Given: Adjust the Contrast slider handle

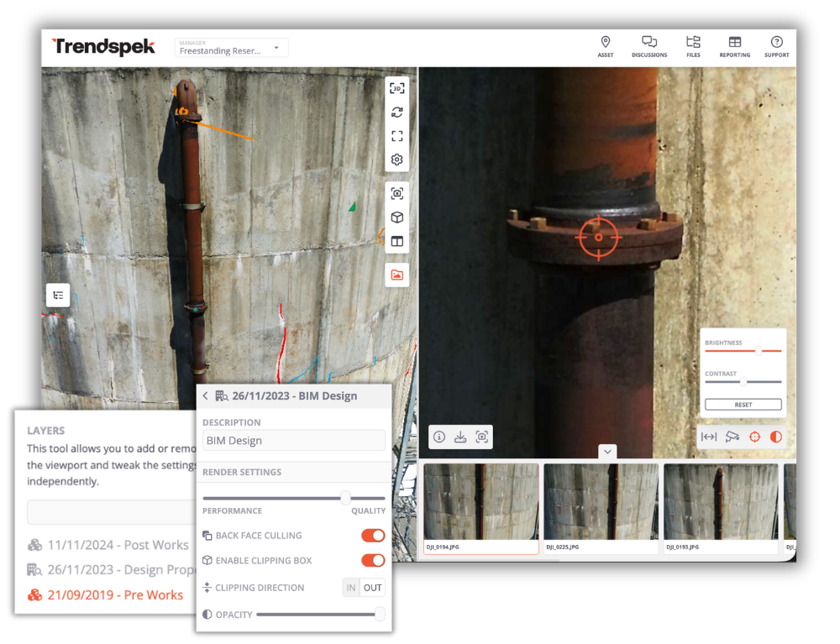Looking at the screenshot, I should [743, 382].
